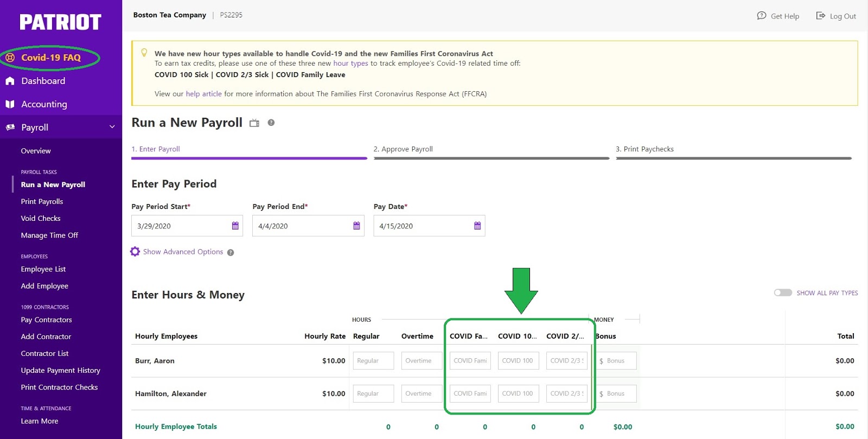The image size is (868, 439).
Task: Follow the hour types link in the banner
Action: (x=350, y=63)
